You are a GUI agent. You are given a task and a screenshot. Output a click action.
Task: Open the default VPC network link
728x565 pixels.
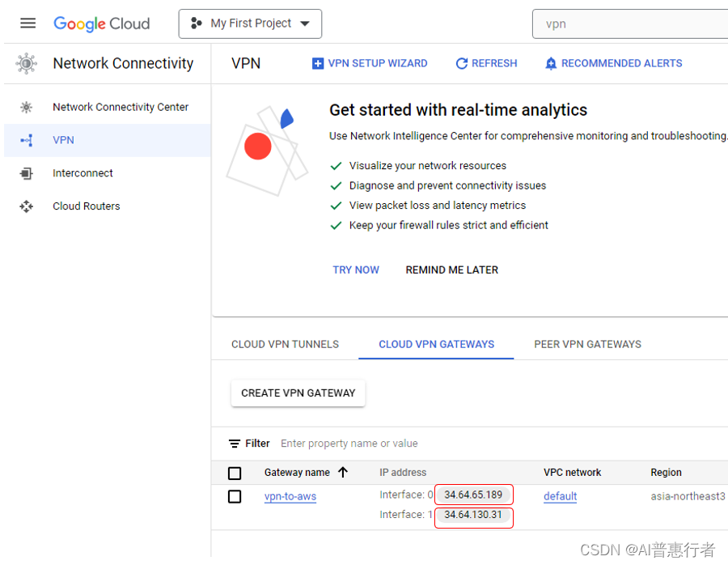[560, 497]
